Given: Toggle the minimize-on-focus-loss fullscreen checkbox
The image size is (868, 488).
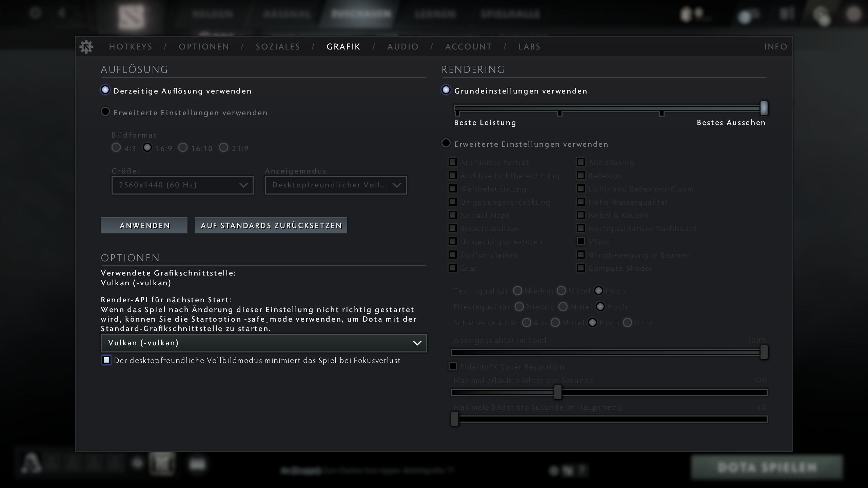Looking at the screenshot, I should pos(106,360).
